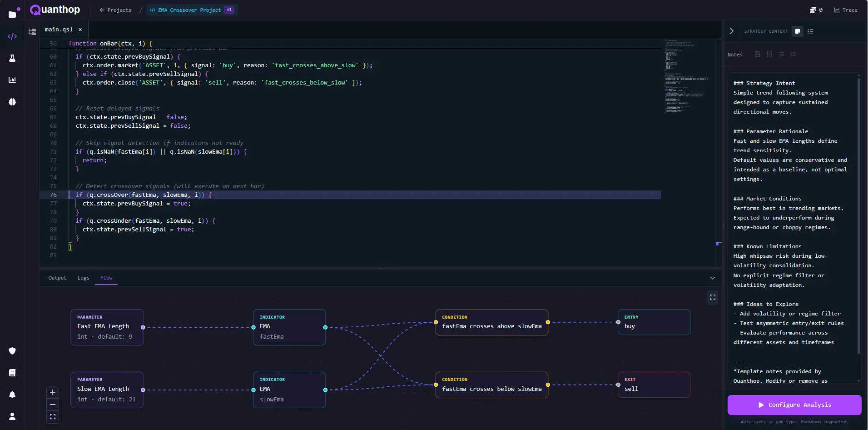Viewport: 868px width, 430px height.
Task: Select the fastEma indicator node
Action: coord(289,327)
